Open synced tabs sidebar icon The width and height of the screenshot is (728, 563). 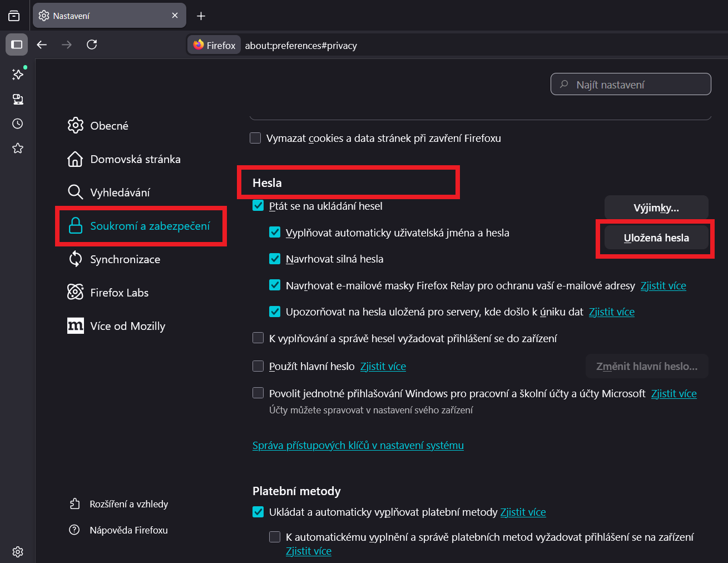pyautogui.click(x=18, y=99)
